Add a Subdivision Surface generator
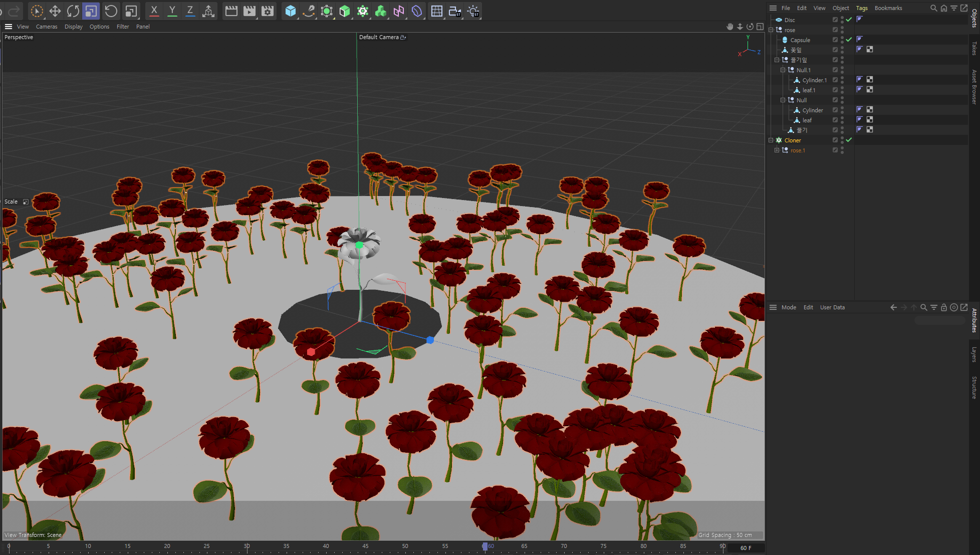This screenshot has height=555, width=980. coord(327,11)
